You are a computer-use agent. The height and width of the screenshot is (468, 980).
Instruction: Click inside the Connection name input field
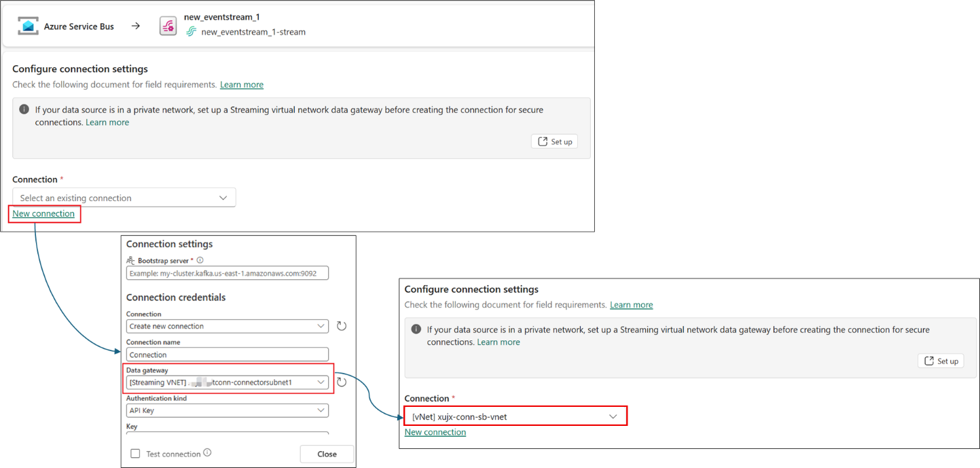tap(227, 354)
